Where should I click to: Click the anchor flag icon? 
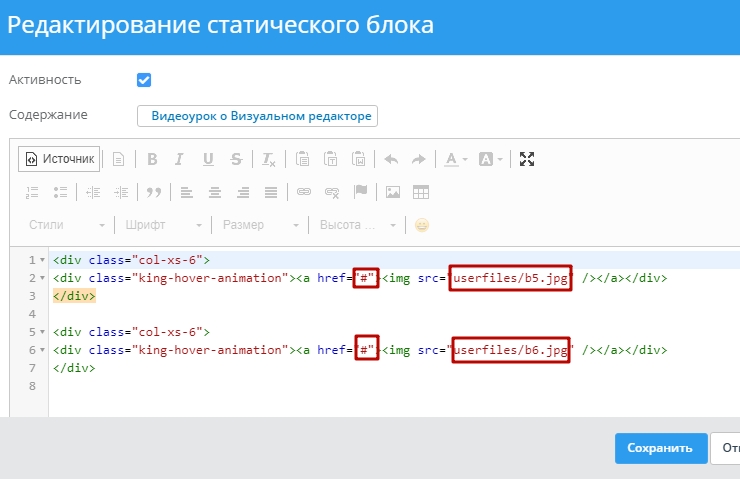click(x=360, y=192)
